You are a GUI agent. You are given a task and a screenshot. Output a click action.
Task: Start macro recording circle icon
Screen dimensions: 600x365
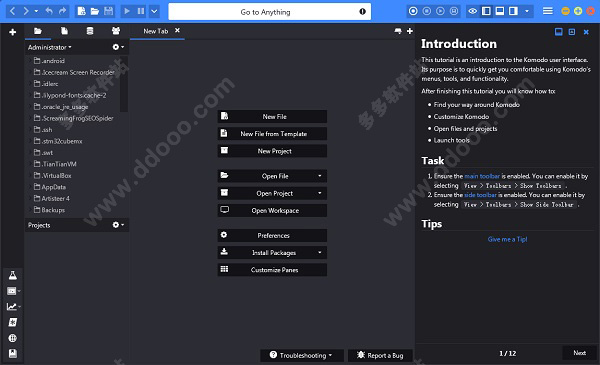(413, 11)
